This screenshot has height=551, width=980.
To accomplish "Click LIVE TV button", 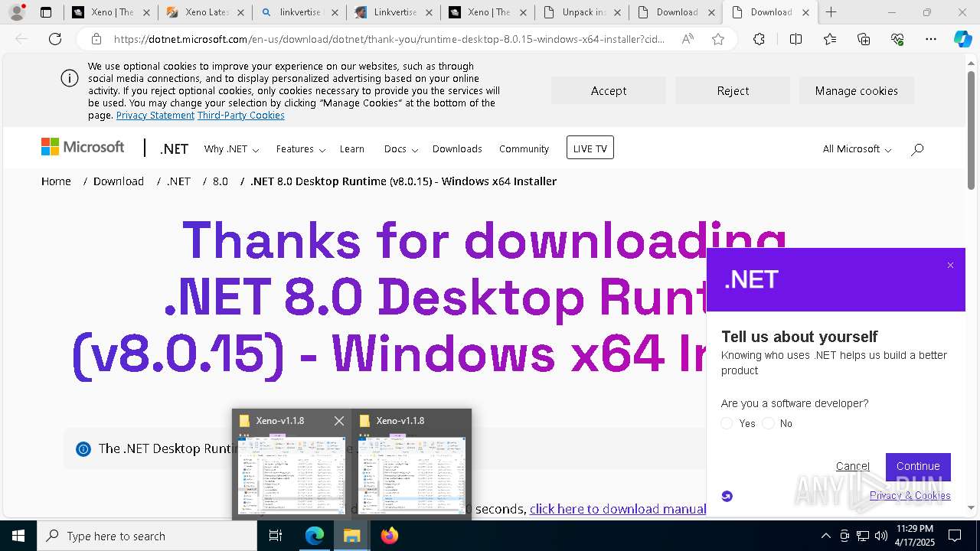I will coord(590,148).
